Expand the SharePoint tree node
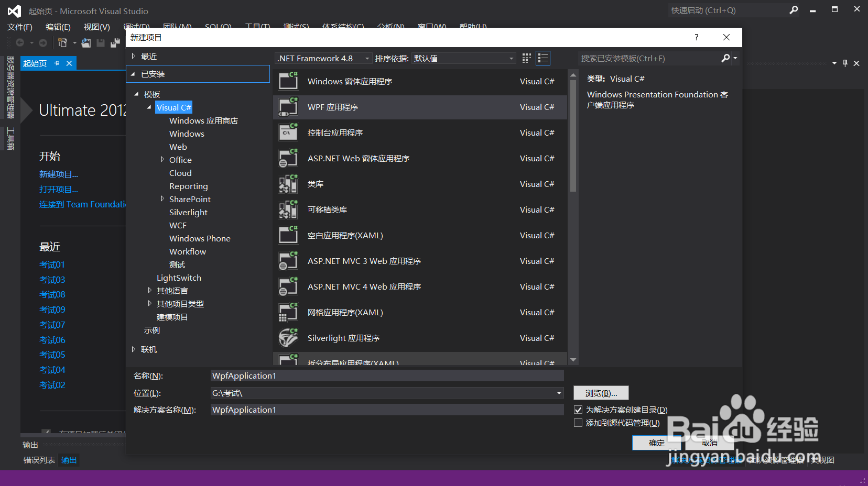 [162, 198]
